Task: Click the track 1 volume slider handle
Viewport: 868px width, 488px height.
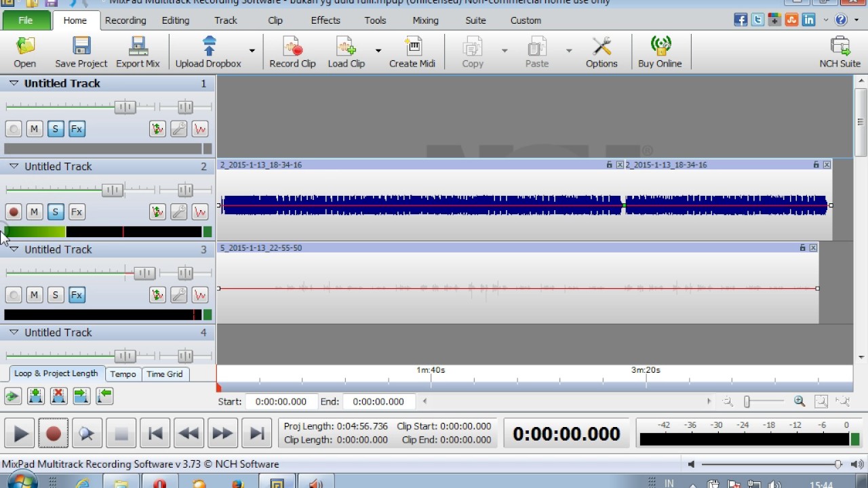Action: (125, 107)
